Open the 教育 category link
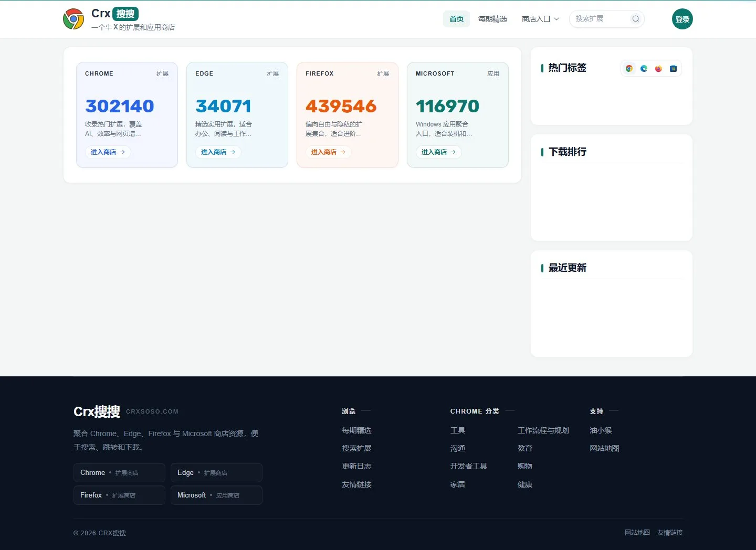This screenshot has height=550, width=756. pos(525,448)
